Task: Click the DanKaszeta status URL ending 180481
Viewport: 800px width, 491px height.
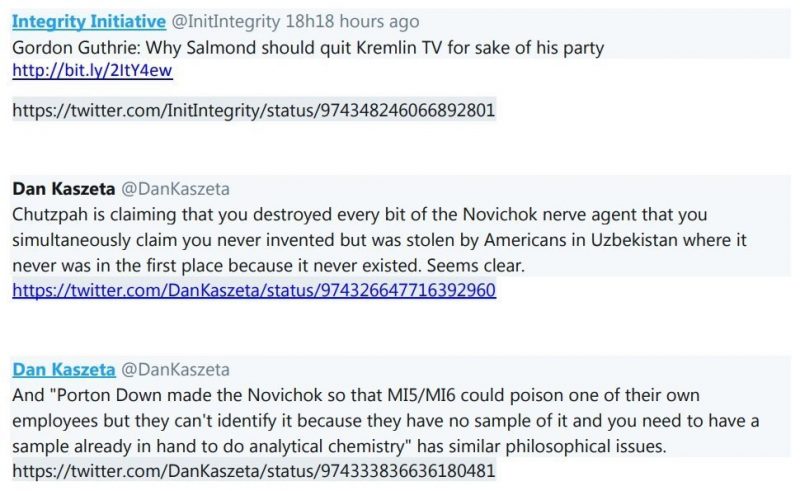Action: [253, 470]
